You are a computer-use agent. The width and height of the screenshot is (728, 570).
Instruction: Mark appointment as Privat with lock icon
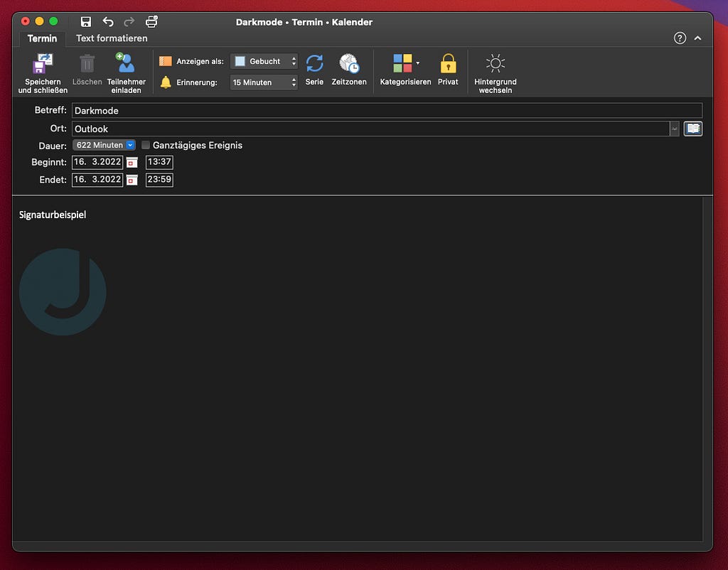[x=448, y=63]
